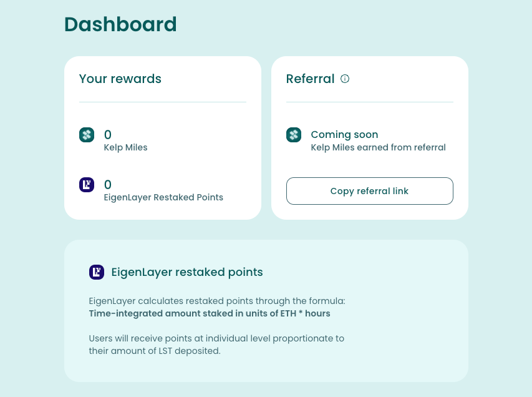Click the Users will receive points sentence

coord(216,338)
